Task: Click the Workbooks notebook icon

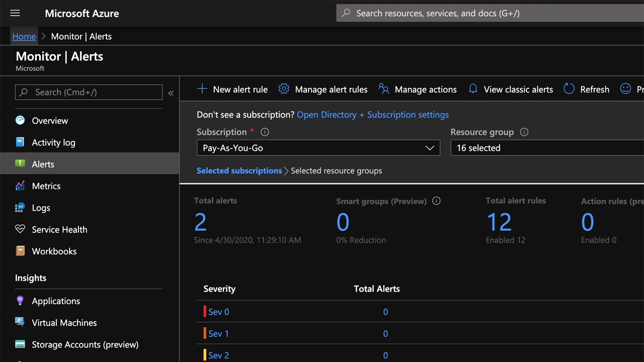Action: pos(20,251)
